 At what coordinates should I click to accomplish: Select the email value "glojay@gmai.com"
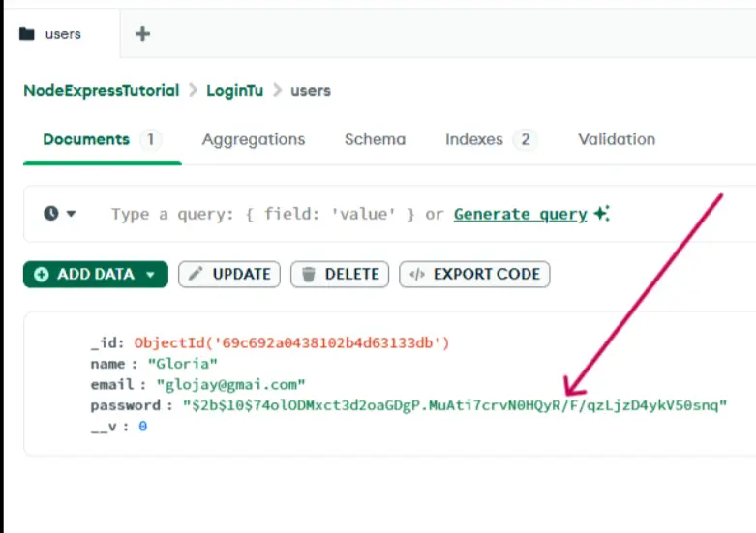pyautogui.click(x=230, y=385)
